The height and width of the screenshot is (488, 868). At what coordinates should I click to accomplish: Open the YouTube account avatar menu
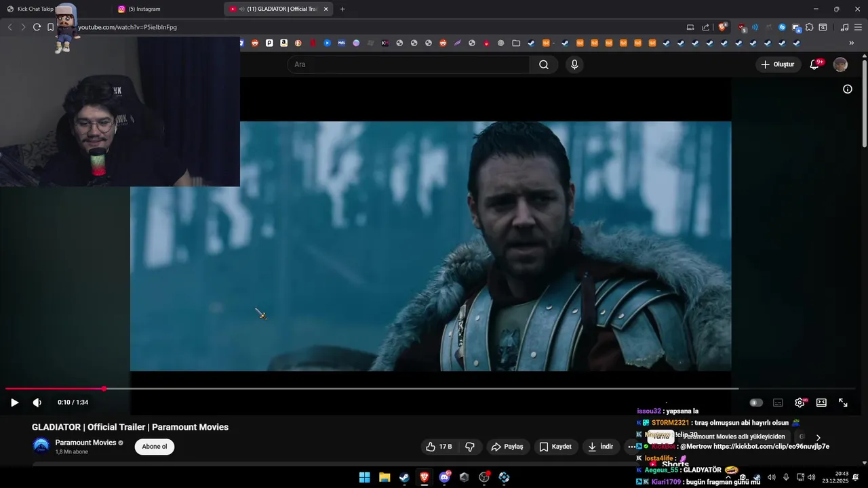(840, 64)
